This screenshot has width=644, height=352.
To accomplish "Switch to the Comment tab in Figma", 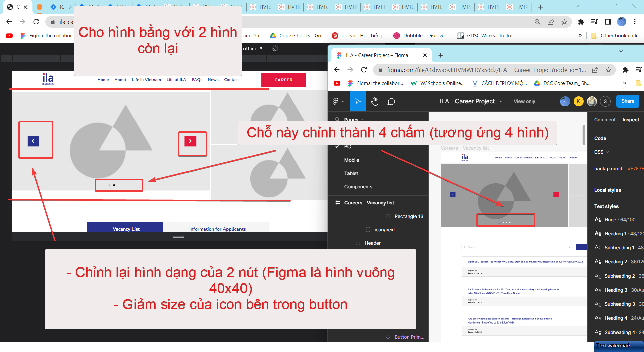I will pos(605,120).
